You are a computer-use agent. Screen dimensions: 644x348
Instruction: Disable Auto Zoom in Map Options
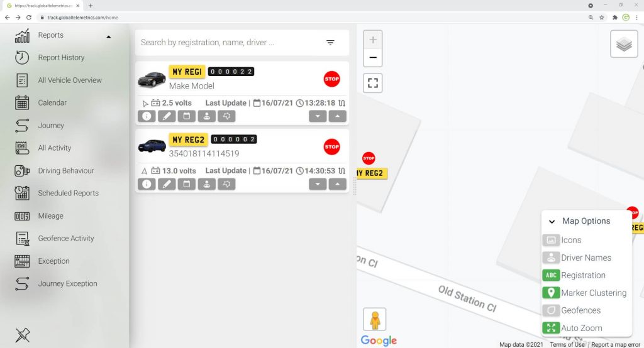(551, 328)
